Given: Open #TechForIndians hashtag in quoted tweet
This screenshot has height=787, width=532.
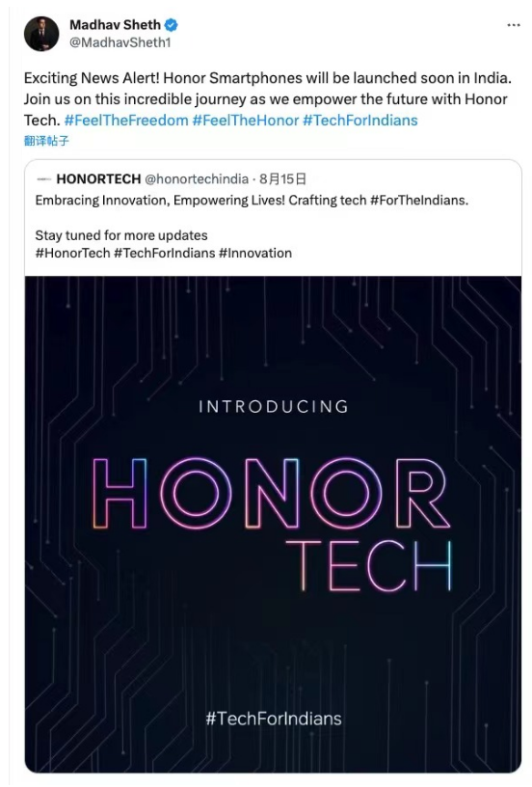Looking at the screenshot, I should [x=165, y=253].
